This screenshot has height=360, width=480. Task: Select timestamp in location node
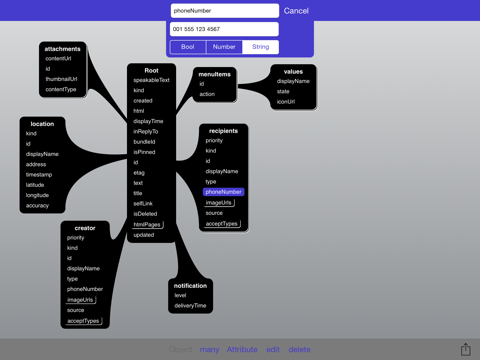[39, 175]
